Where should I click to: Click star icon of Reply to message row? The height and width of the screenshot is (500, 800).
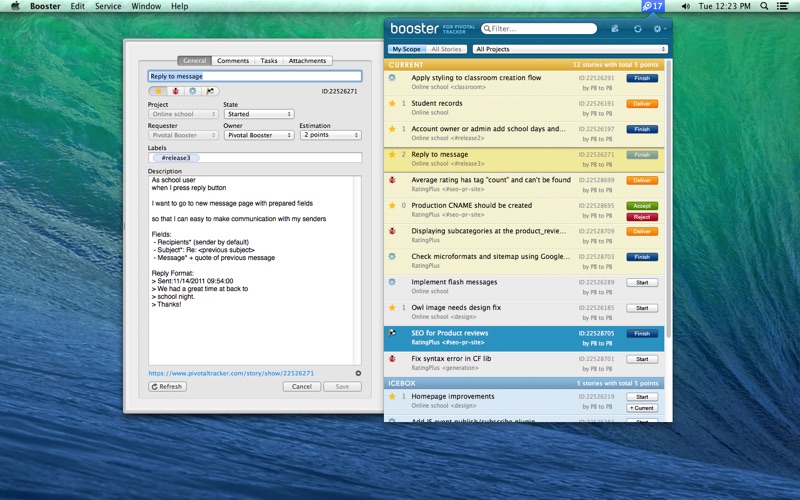click(x=392, y=154)
